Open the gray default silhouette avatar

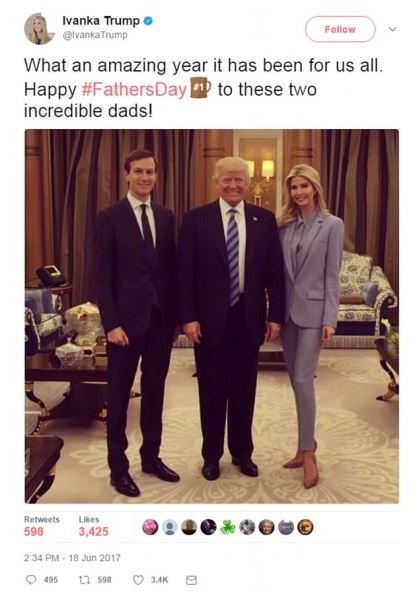169,527
